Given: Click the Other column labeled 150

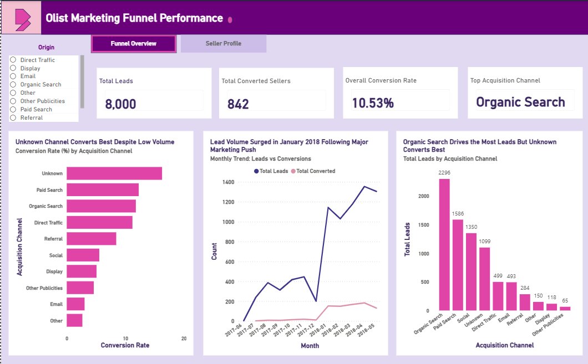Looking at the screenshot, I should 538,306.
